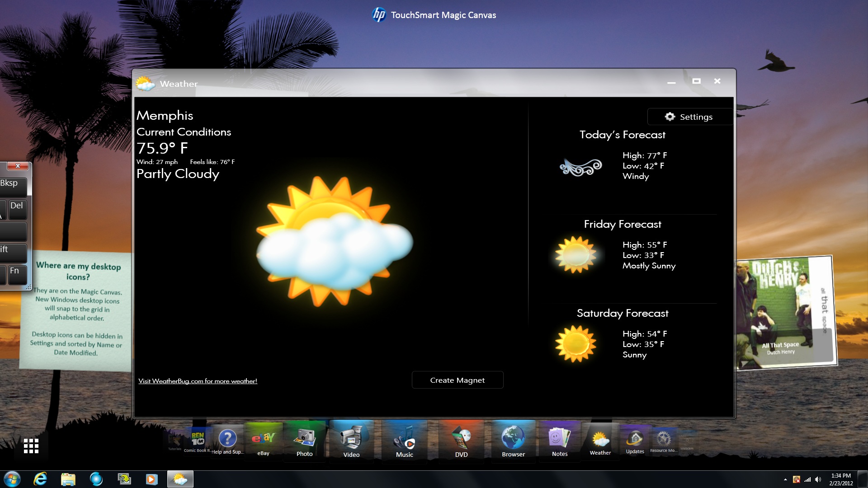The image size is (868, 488).
Task: Open Internet Explorer from the taskbar
Action: click(40, 479)
